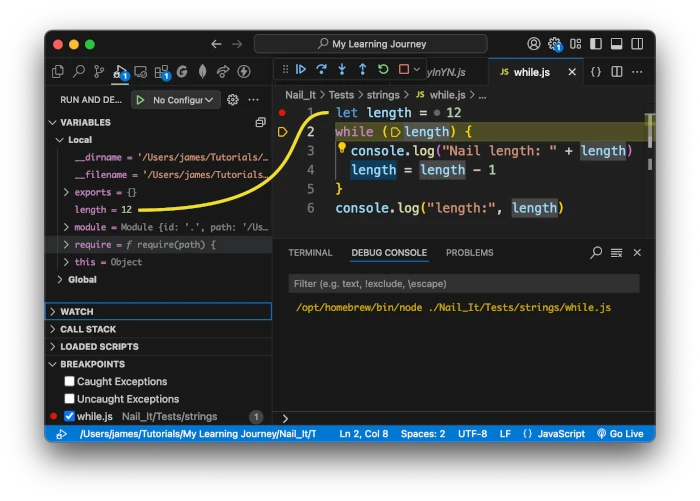Switch to the partially hidden ylnYN.js tab

coord(446,72)
